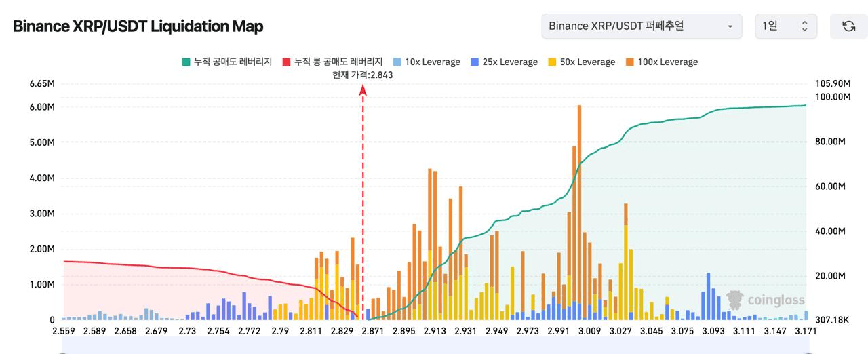Click the 2.871 x-axis price label
The height and width of the screenshot is (354, 868).
coord(374,330)
